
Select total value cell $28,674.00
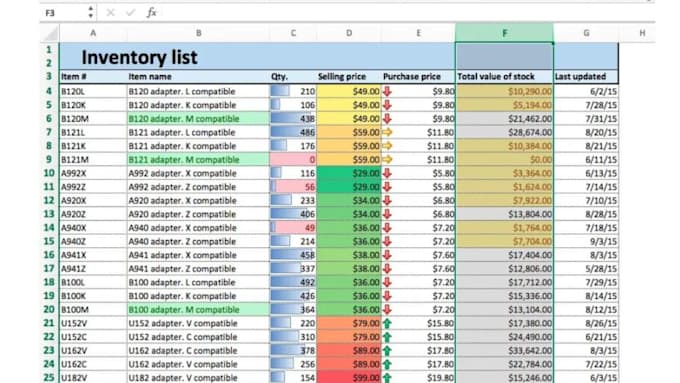click(504, 132)
